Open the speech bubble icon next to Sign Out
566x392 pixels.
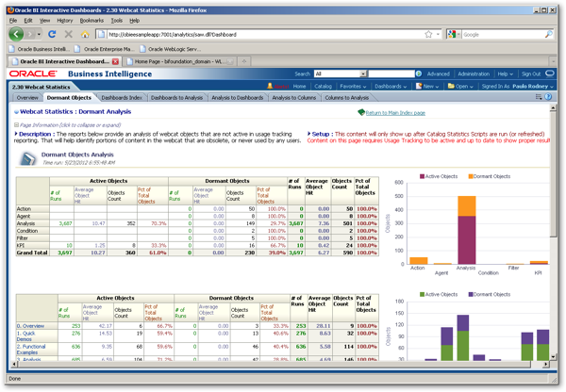click(x=549, y=73)
